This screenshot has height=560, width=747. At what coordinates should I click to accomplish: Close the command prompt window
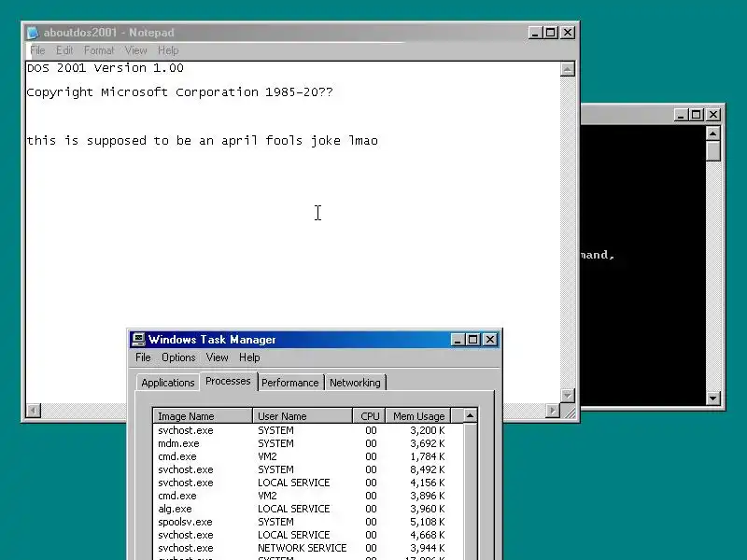[713, 115]
